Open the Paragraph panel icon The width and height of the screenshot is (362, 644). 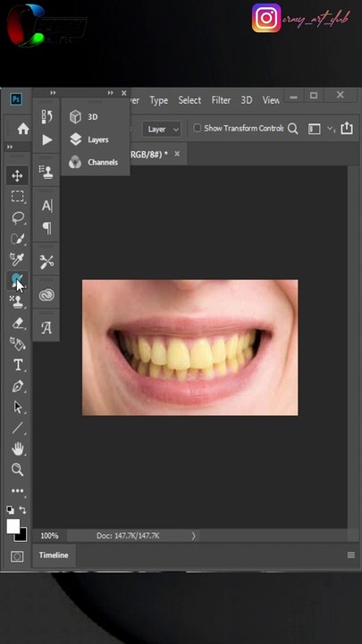click(x=47, y=227)
